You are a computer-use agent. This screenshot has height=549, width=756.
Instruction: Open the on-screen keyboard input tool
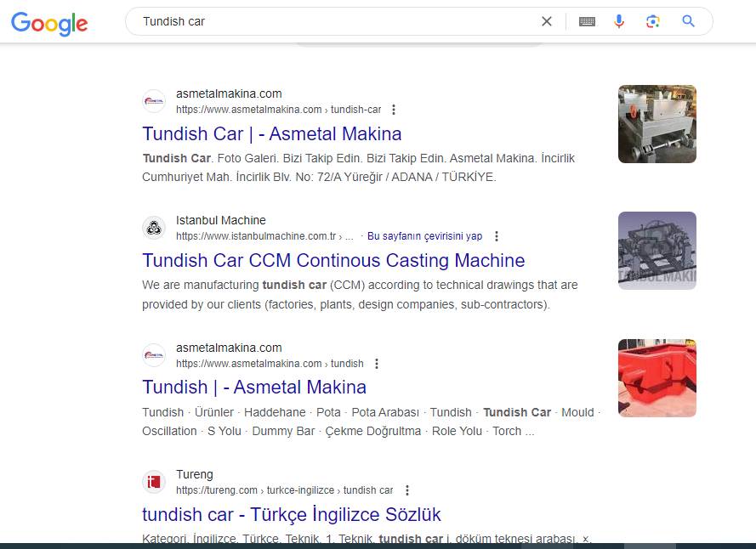[587, 21]
